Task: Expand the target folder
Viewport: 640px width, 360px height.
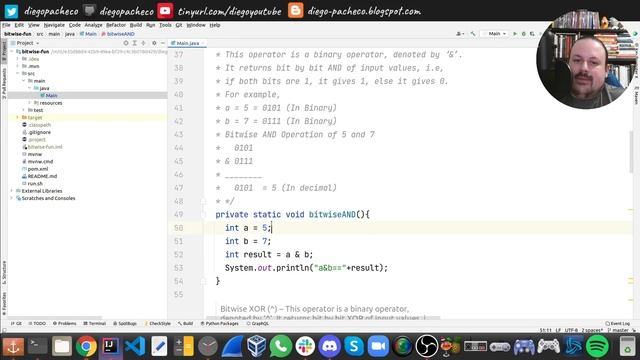Action: tap(18, 118)
